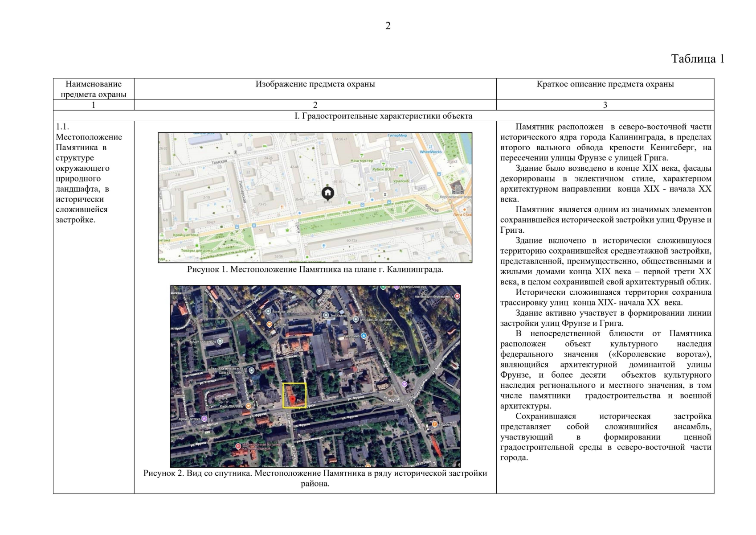This screenshot has width=756, height=535.
Task: Click the paragraph starting 'Здание включено в исторически'
Action: tap(606, 261)
